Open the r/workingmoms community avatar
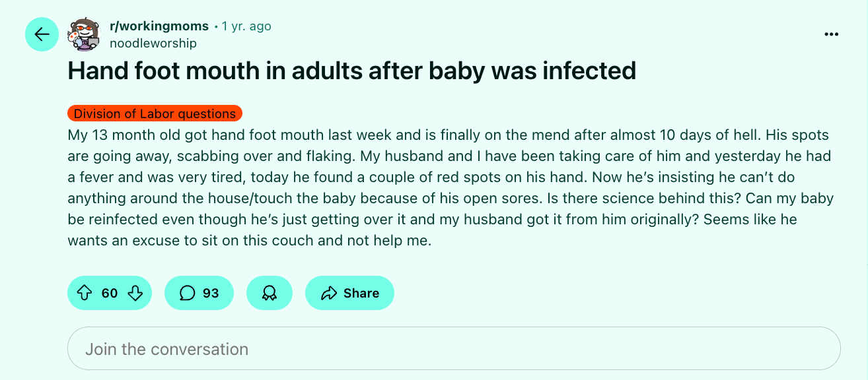 84,34
